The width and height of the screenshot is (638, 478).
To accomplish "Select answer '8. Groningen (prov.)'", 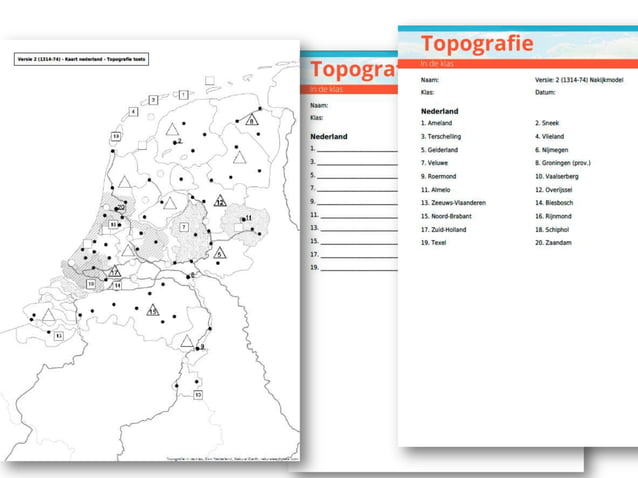I will point(562,163).
